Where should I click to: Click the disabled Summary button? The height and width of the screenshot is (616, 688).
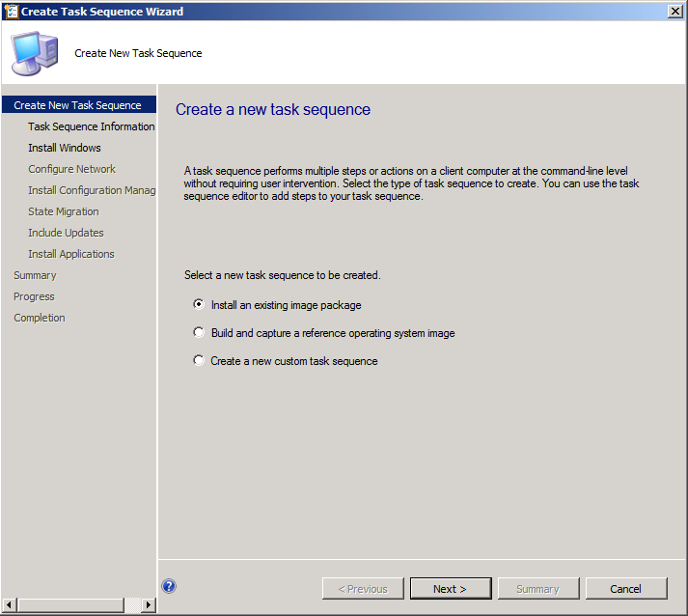pyautogui.click(x=538, y=588)
